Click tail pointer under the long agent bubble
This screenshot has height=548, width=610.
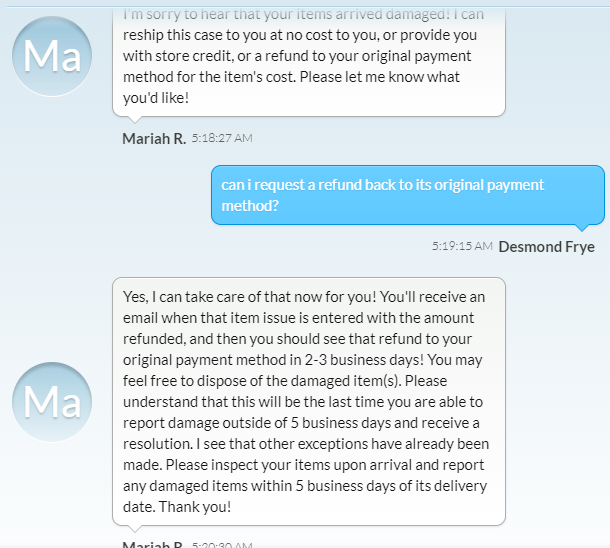tap(135, 529)
